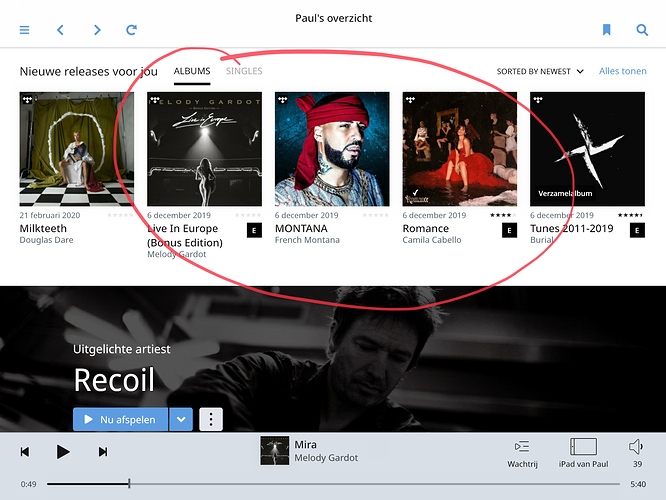Viewport: 666px width, 500px height.
Task: Click the Nu afspelen button
Action: coord(121,419)
